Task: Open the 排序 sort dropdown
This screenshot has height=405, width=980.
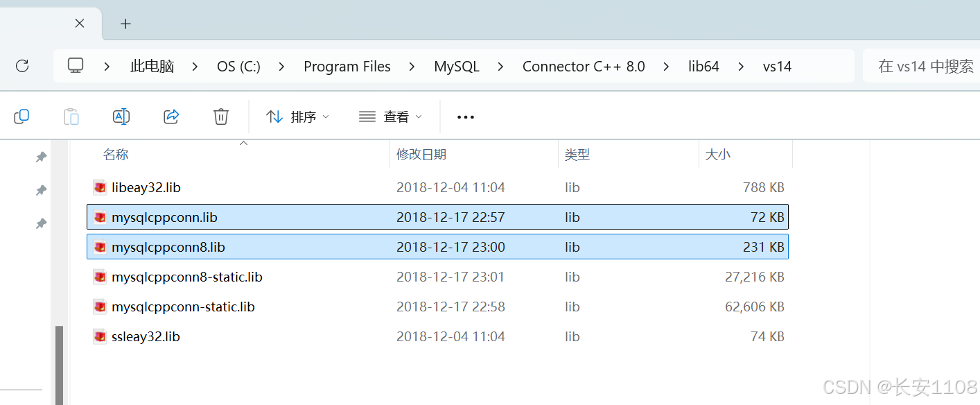Action: click(298, 117)
